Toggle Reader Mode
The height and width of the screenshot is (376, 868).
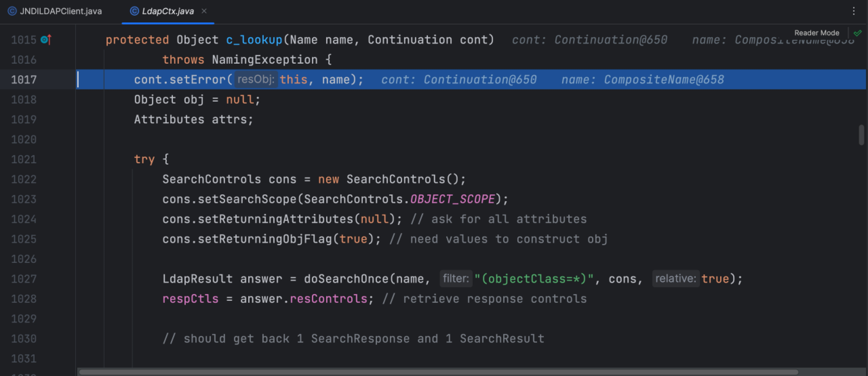click(816, 33)
